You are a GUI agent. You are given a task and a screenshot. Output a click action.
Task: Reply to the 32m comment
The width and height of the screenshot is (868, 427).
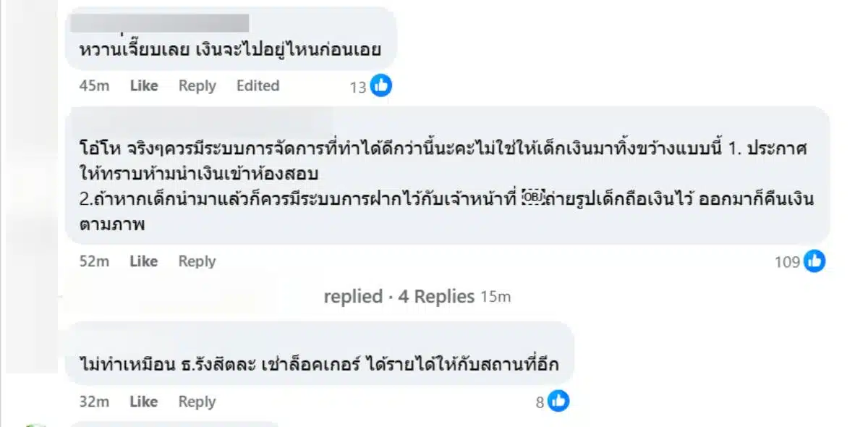click(197, 401)
